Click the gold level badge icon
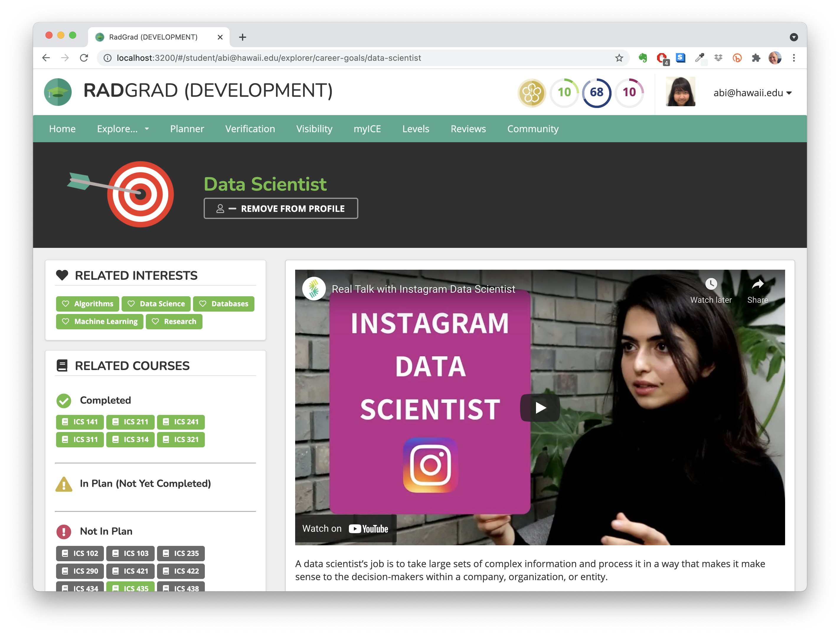The image size is (840, 635). tap(532, 93)
